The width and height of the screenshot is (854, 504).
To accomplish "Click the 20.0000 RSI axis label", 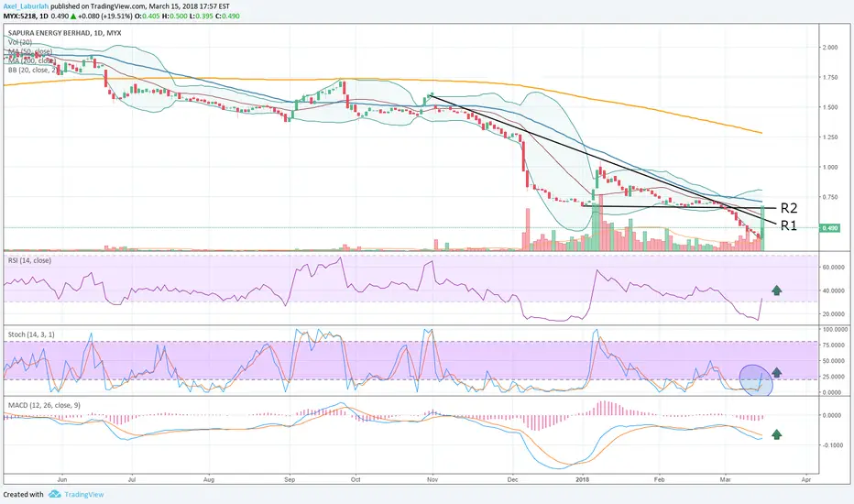I will click(x=833, y=314).
